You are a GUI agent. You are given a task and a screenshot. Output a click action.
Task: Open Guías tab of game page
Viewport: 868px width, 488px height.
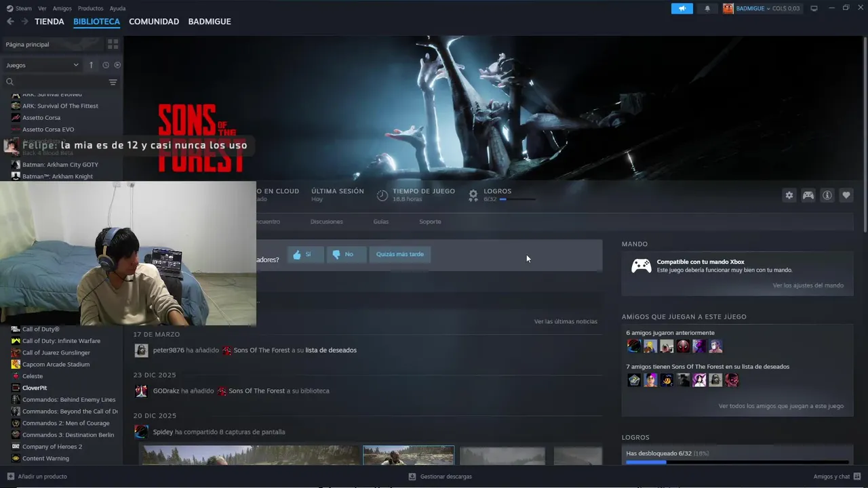(x=381, y=222)
